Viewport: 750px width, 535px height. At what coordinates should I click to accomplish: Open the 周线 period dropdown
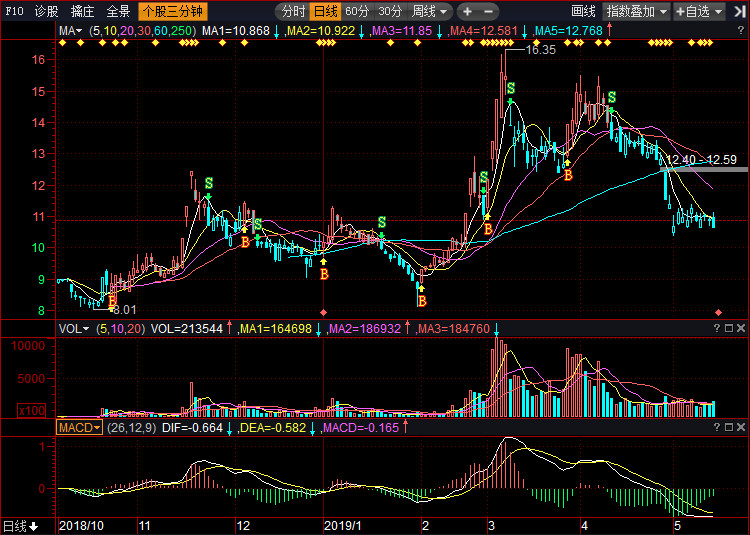(431, 12)
